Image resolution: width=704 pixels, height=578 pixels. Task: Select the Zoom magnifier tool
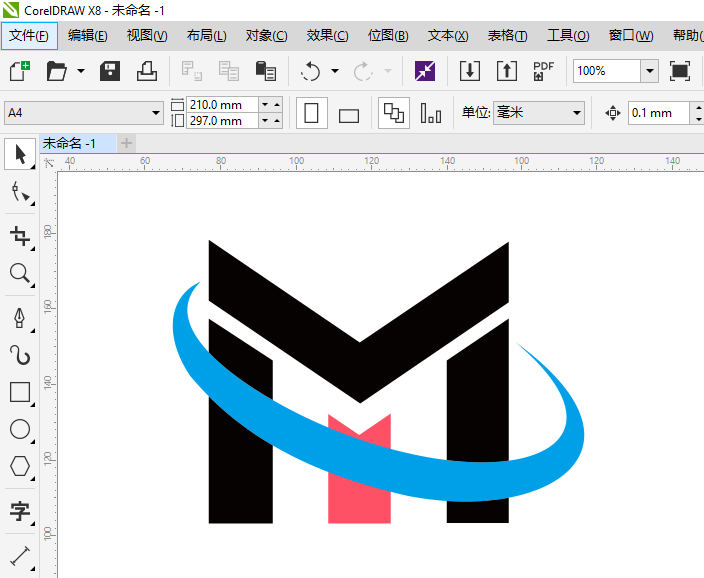pyautogui.click(x=20, y=273)
